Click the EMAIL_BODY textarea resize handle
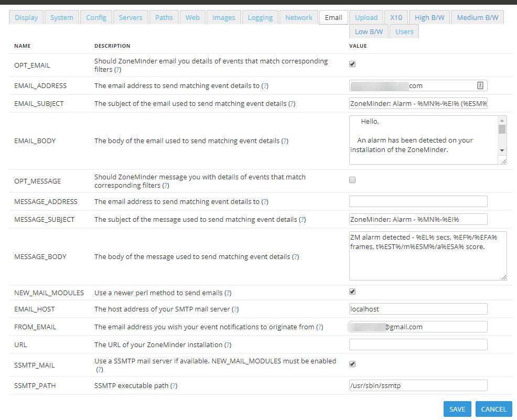This screenshot has height=420, width=517. point(503,161)
